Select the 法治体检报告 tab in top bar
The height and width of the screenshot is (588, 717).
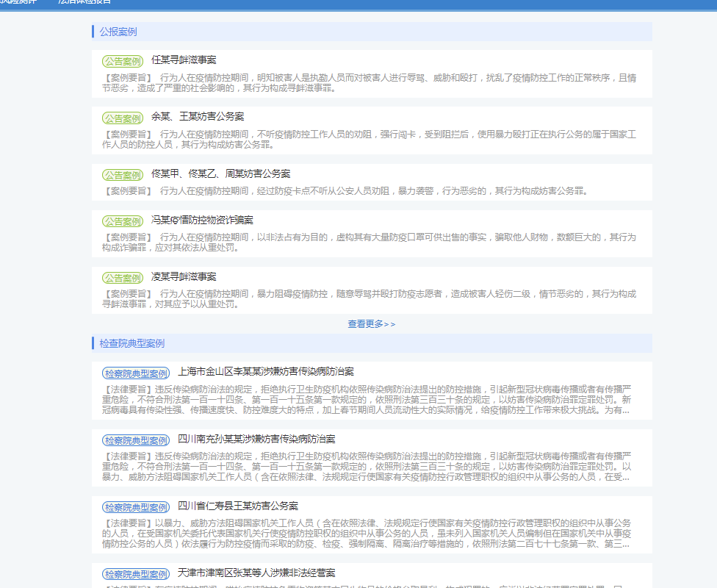[84, 1]
